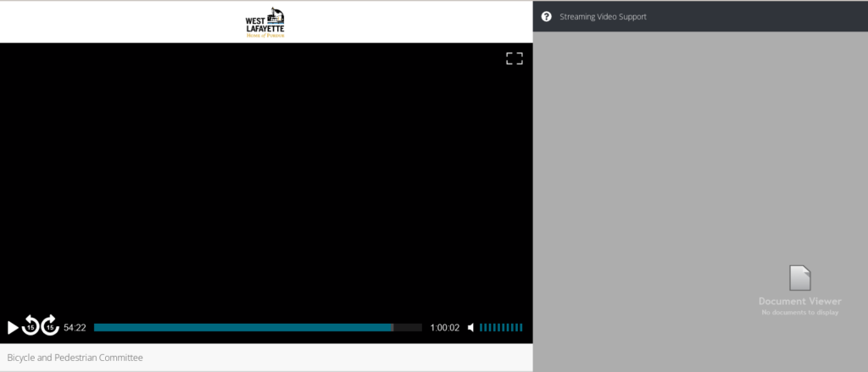
Task: Mute audio with the speaker icon
Action: [x=471, y=328]
